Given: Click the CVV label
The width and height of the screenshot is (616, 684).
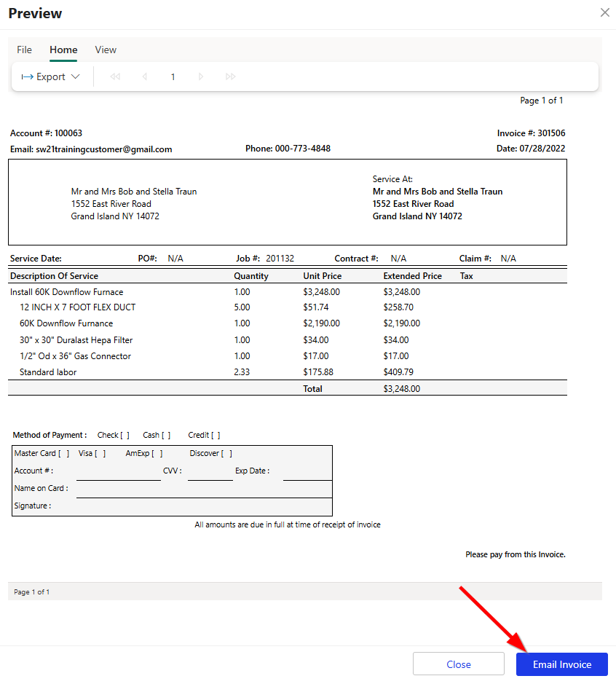Looking at the screenshot, I should 172,471.
